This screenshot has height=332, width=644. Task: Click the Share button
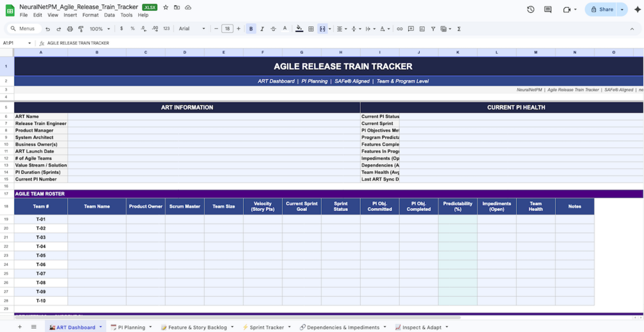coord(602,10)
